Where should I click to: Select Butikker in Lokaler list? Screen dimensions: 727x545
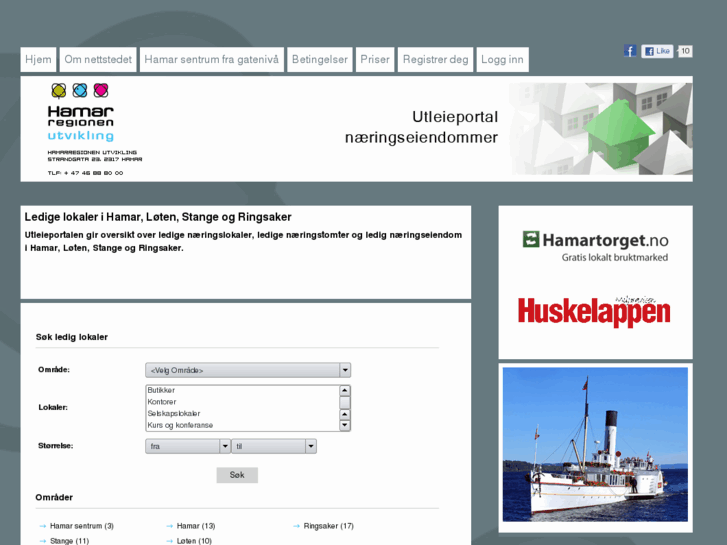tap(242, 391)
